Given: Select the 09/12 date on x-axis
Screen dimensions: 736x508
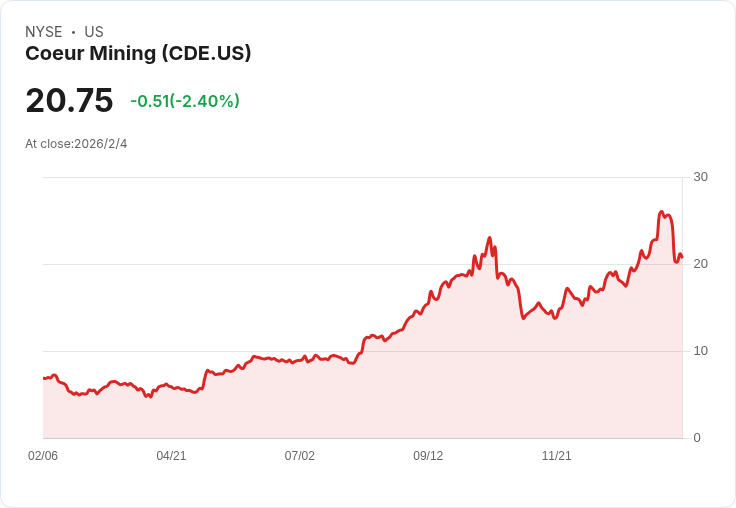Looking at the screenshot, I should point(428,456).
